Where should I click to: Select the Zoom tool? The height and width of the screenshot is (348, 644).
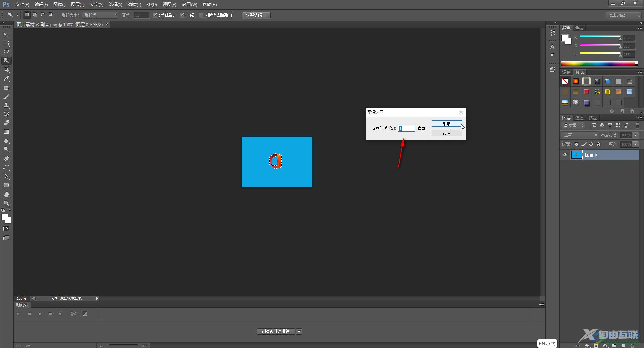point(6,203)
